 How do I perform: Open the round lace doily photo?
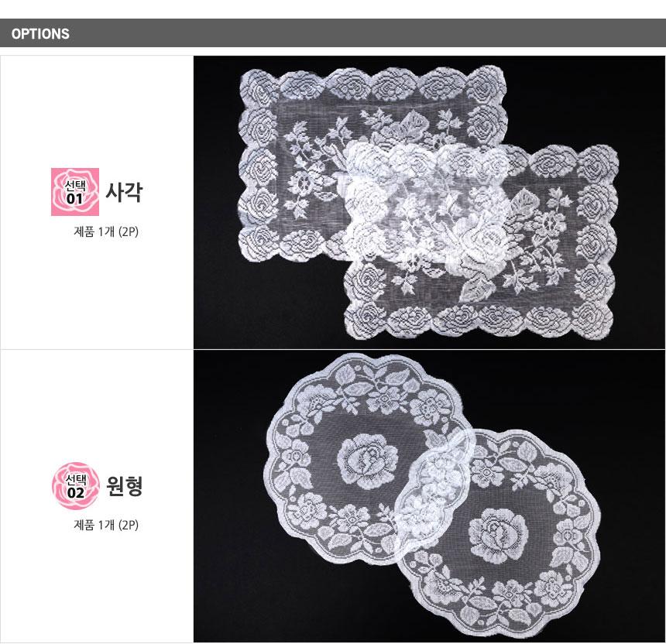coord(430,496)
